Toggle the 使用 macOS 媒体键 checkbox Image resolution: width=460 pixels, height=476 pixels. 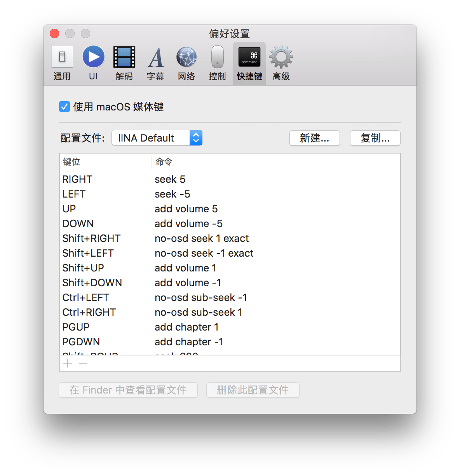tap(64, 107)
